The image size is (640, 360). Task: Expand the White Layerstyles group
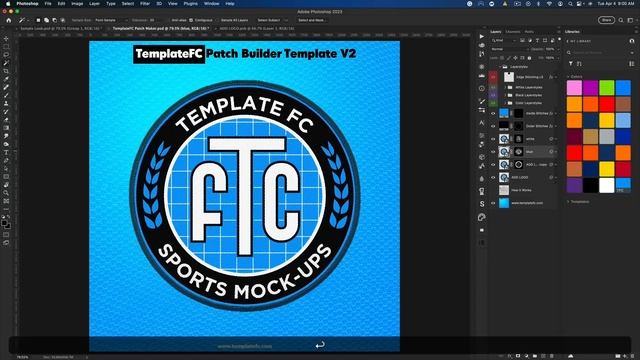(505, 87)
